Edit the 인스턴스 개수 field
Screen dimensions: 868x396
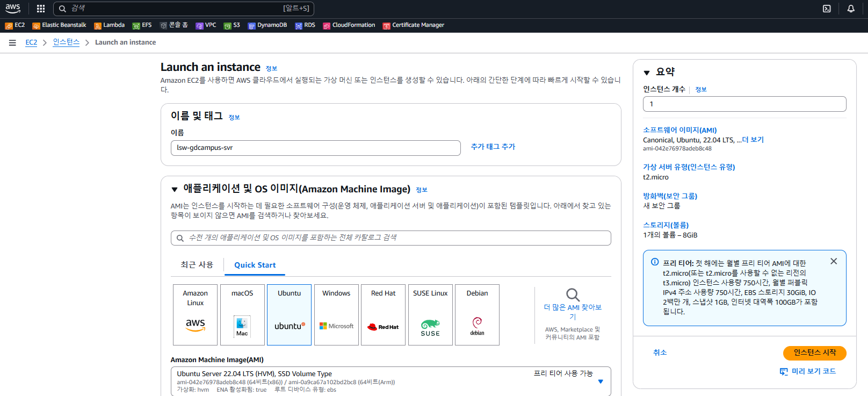[744, 104]
